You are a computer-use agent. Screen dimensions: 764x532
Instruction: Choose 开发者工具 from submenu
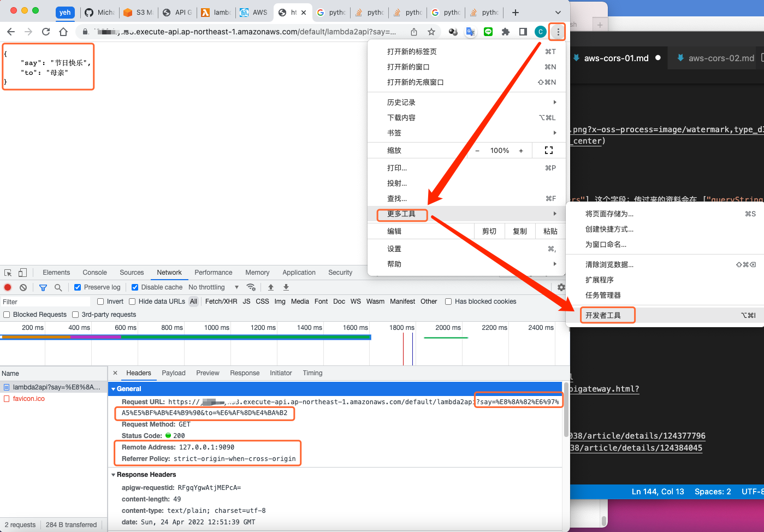click(x=665, y=315)
